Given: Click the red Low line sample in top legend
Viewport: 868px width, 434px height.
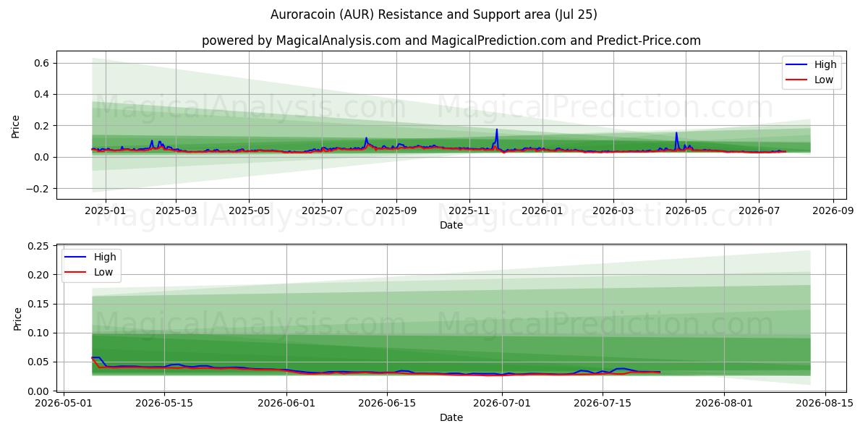Looking at the screenshot, I should pos(798,80).
